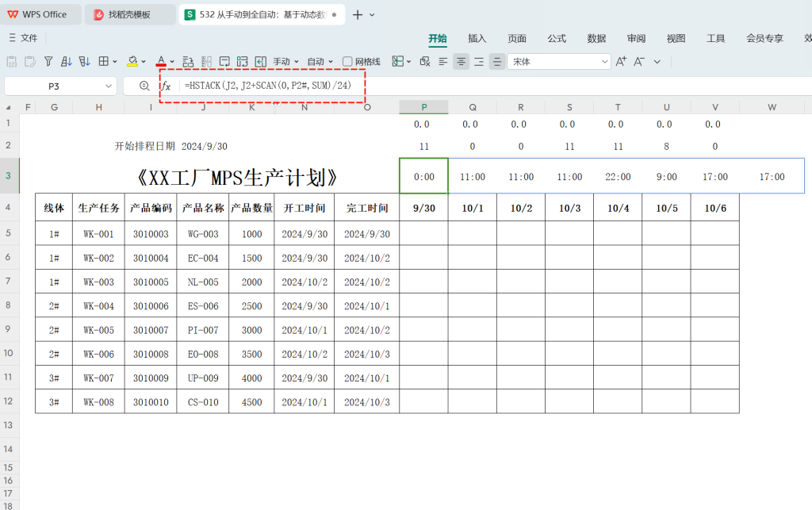Viewport: 812px width, 510px height.
Task: Add a new document tab with plus
Action: [358, 15]
